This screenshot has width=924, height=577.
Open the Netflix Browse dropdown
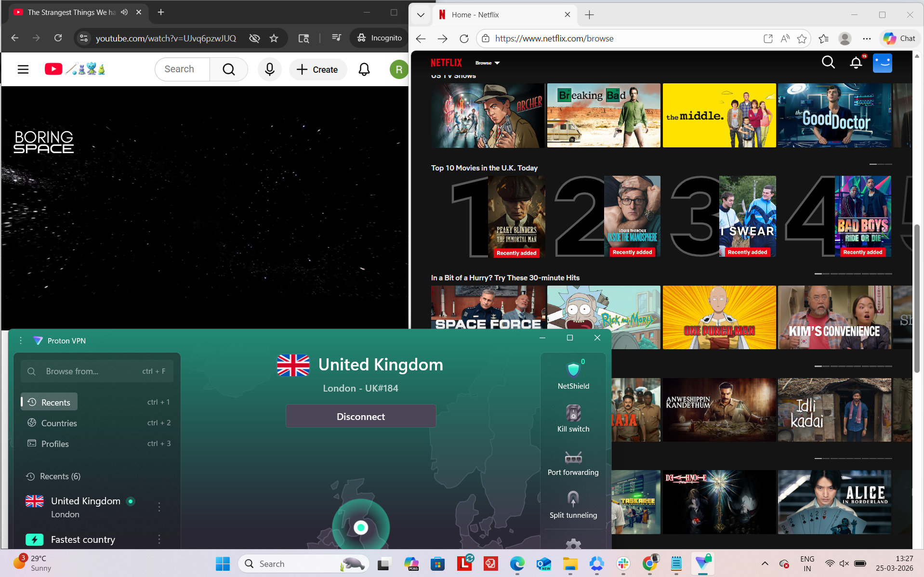point(487,63)
